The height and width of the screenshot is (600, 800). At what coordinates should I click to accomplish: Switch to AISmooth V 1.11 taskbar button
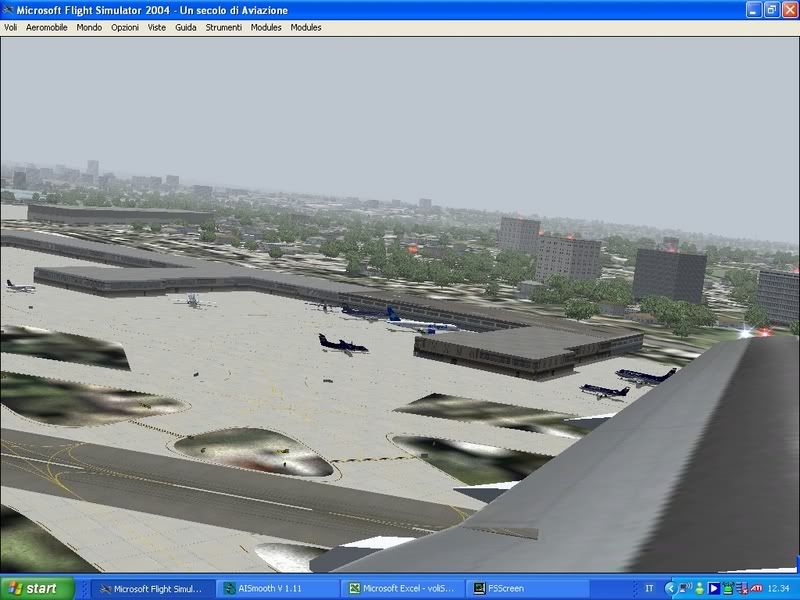(277, 589)
